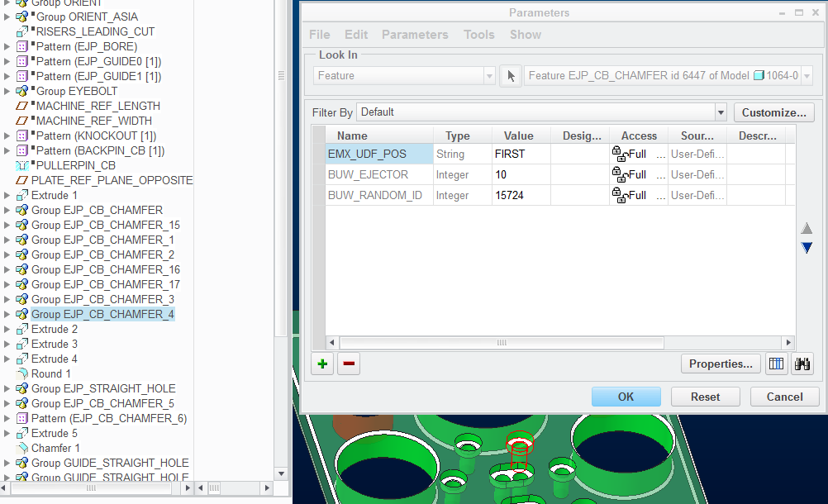Viewport: 828px width, 504px height.
Task: Select Group EJP_CB_CHAMFER_17 in tree
Action: pyautogui.click(x=106, y=284)
